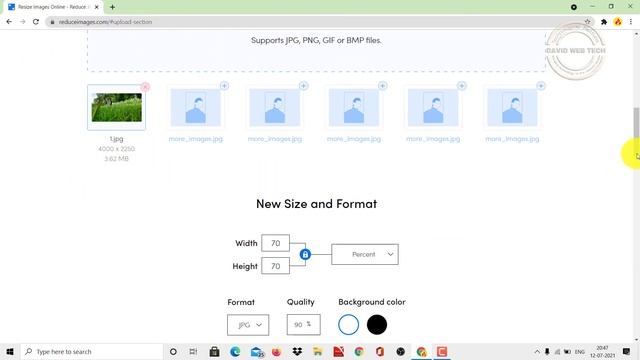Image resolution: width=640 pixels, height=360 pixels.
Task: Show hidden system tray icons
Action: [537, 351]
